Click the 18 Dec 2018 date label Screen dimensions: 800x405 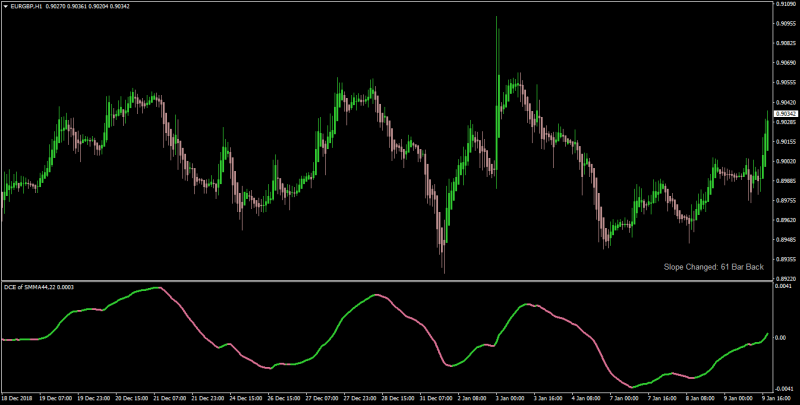[x=17, y=396]
